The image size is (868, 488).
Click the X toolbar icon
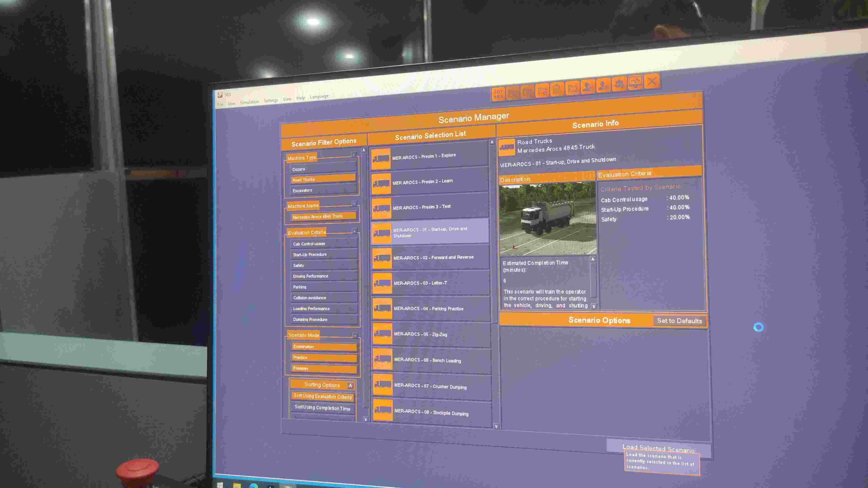coord(652,81)
